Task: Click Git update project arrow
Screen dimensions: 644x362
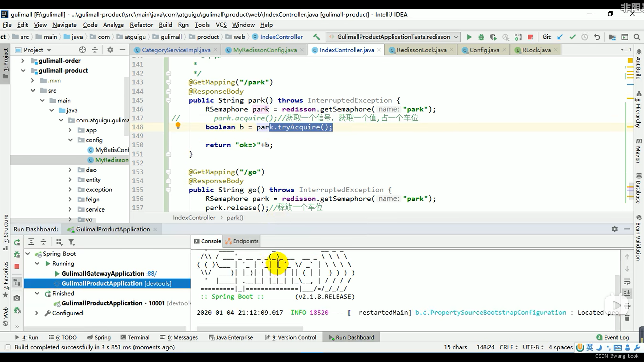Action: tap(560, 37)
